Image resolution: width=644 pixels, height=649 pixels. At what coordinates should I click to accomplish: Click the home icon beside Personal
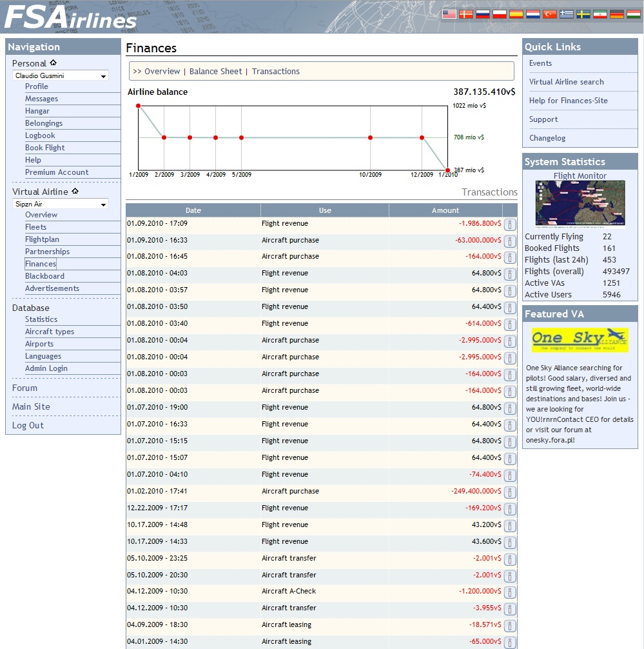pos(53,63)
